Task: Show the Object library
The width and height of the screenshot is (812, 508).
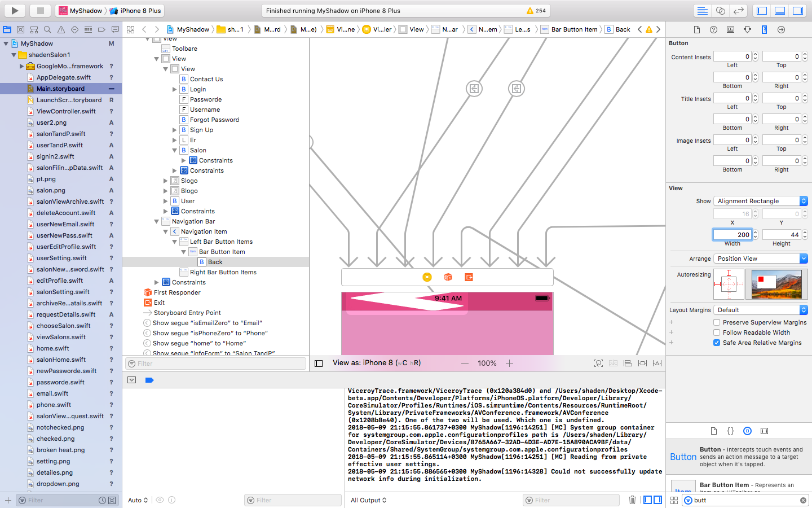Action: point(747,431)
